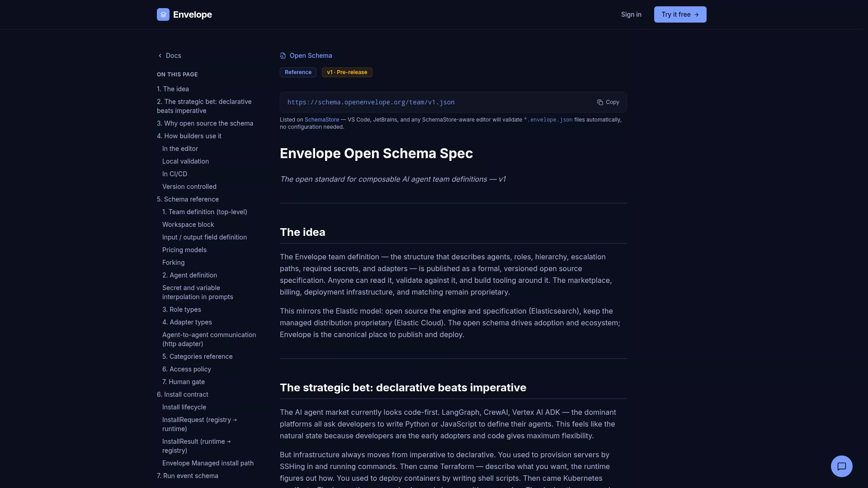Screen dimensions: 868x488
Task: Select 'Forking' sidebar item
Action: click(174, 263)
